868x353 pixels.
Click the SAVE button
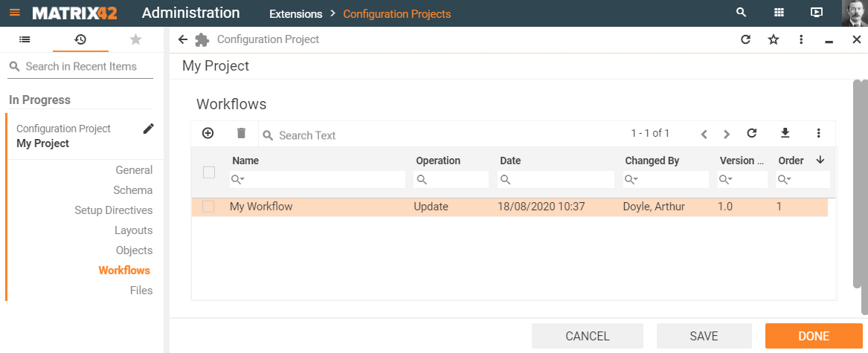pyautogui.click(x=704, y=336)
